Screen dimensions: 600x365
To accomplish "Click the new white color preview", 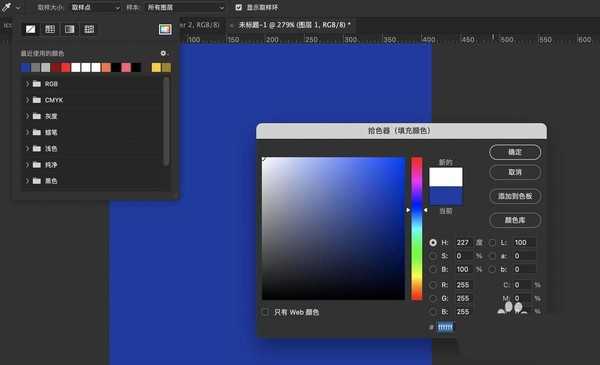I will (446, 177).
